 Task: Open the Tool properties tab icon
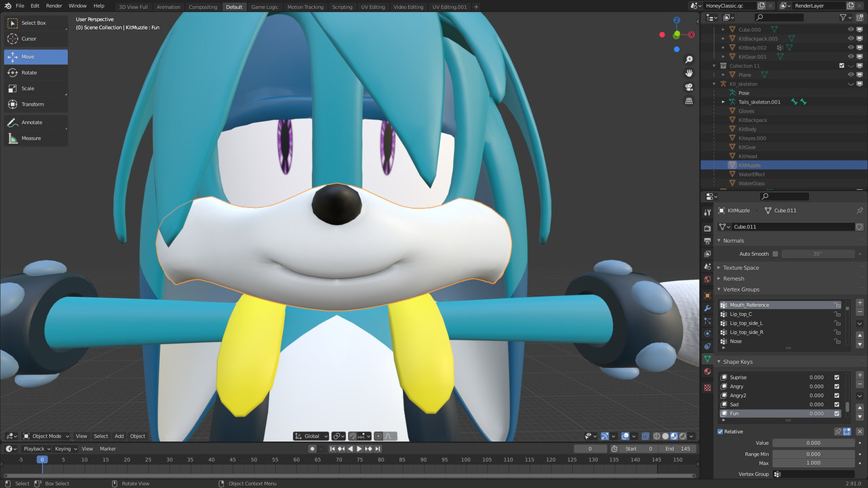click(708, 213)
